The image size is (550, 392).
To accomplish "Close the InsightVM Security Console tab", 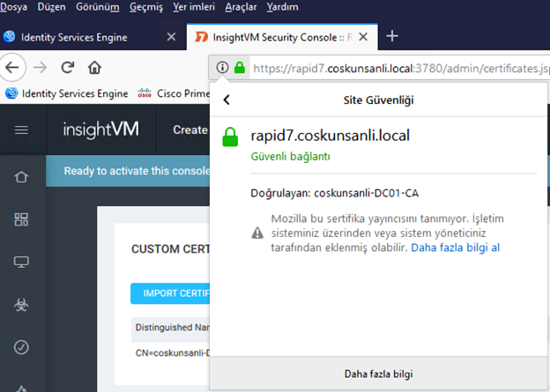I will [363, 37].
